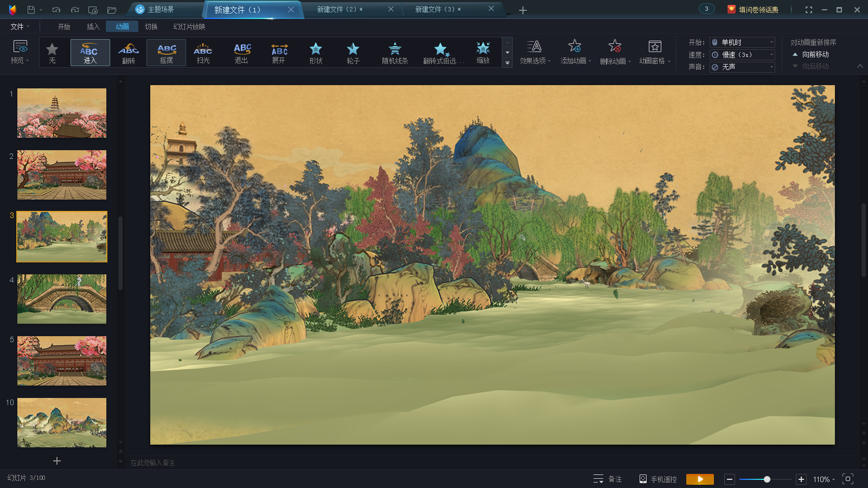Expand the save options arrow
868x488 pixels.
coord(41,10)
